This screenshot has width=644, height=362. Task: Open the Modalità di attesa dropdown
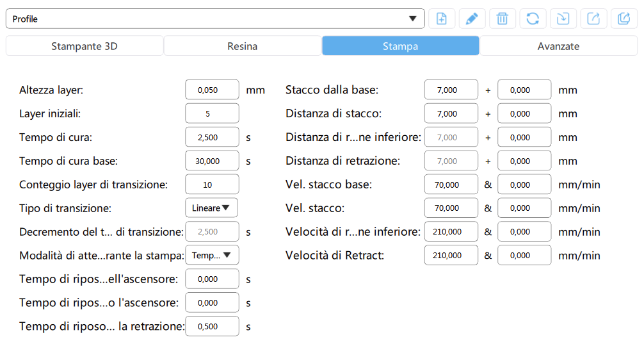click(x=212, y=256)
